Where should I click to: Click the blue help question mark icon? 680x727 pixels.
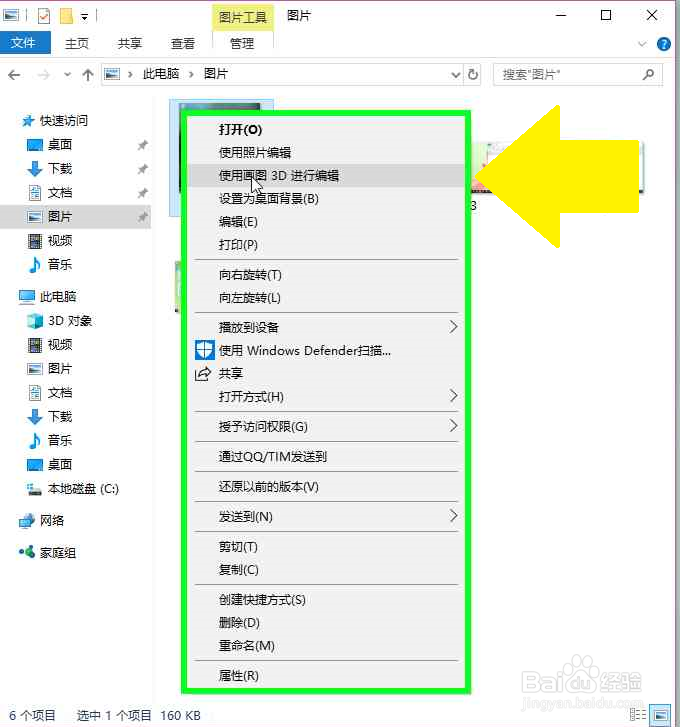[663, 44]
